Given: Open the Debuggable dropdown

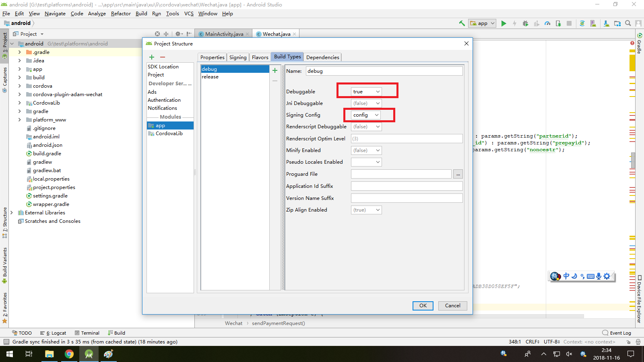Looking at the screenshot, I should click(366, 92).
